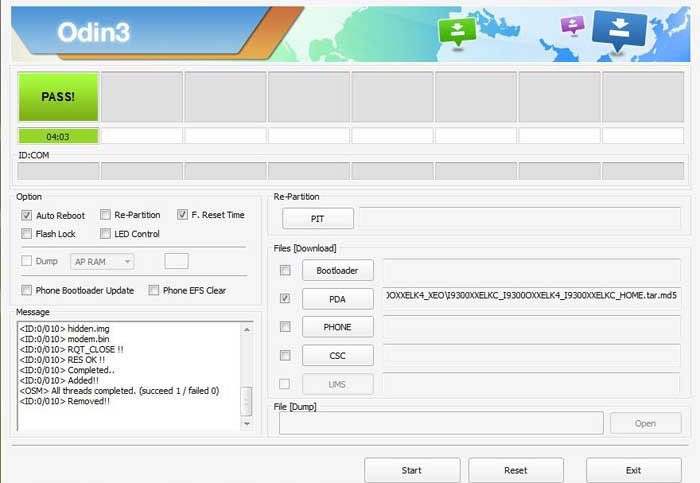Click the Odin3 logo text

tap(93, 32)
